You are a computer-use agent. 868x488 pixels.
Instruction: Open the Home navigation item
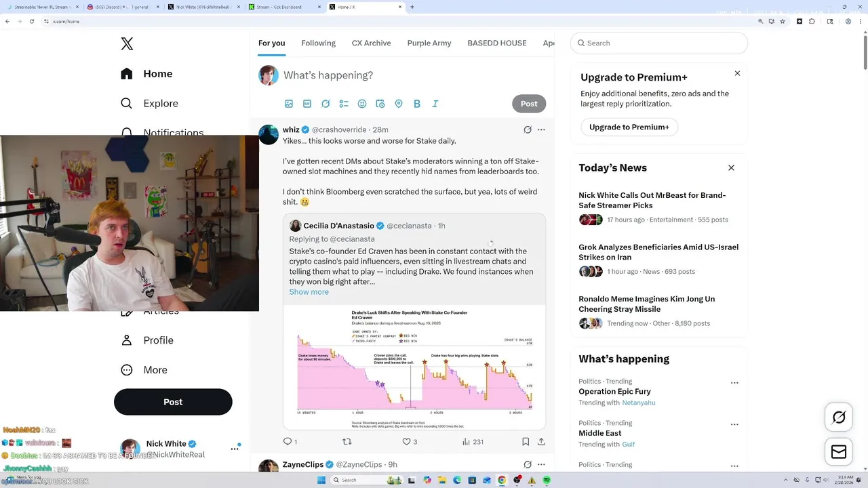coord(146,74)
